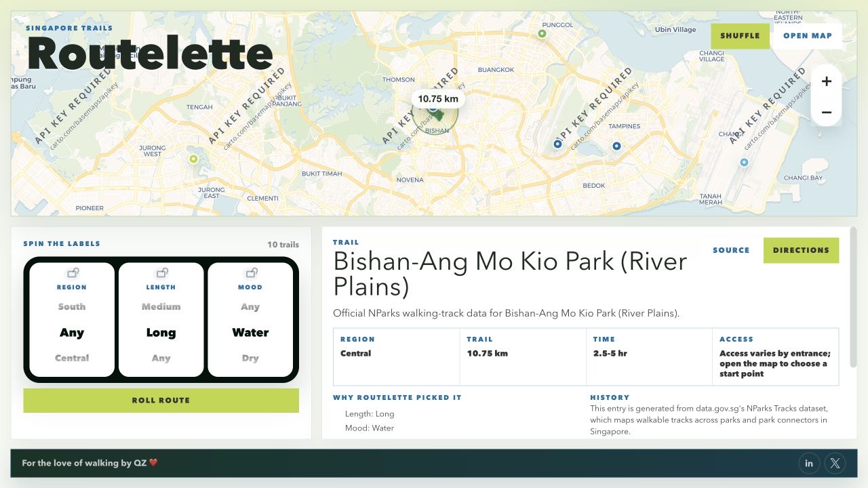Click the Time cell reading 2.5-5 hr
This screenshot has width=868, height=488.
(649, 357)
